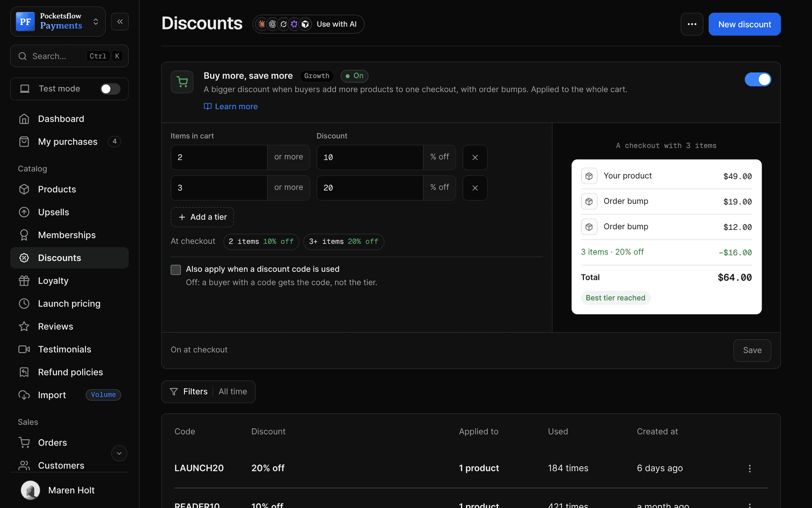Open the All time date filter
This screenshot has height=508, width=812.
233,392
